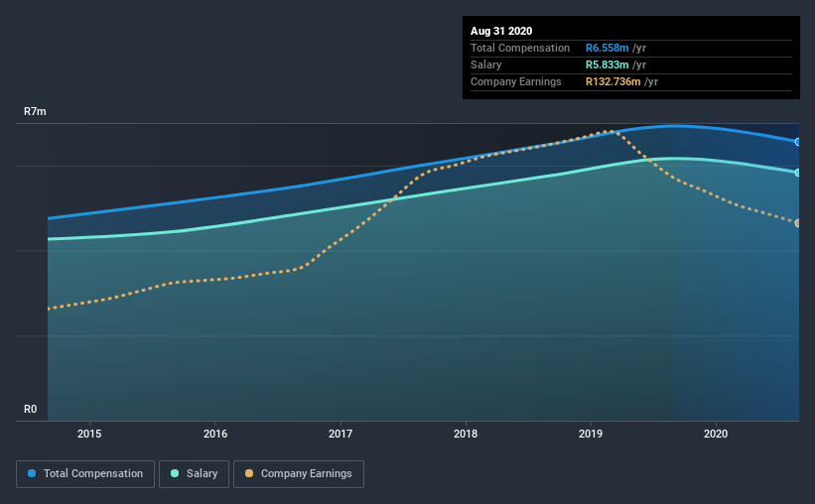
Task: Click the Aug 31 2020 tooltip date
Action: point(501,31)
